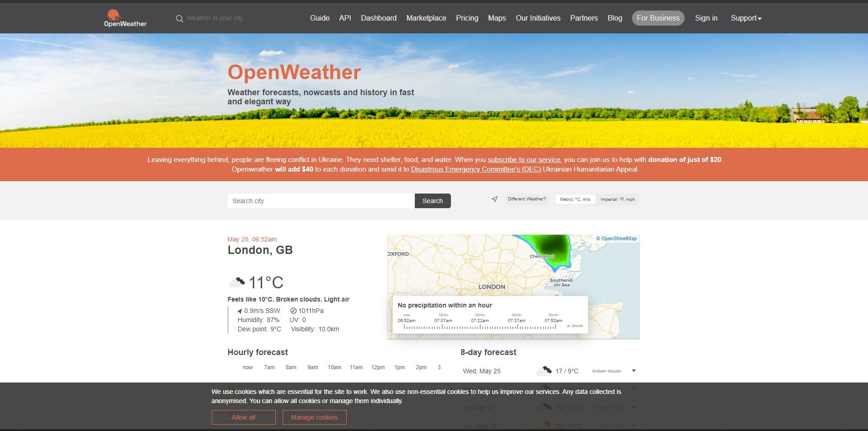Image resolution: width=868 pixels, height=431 pixels.
Task: Switch units to Imperial: °F, mph
Action: coord(617,199)
